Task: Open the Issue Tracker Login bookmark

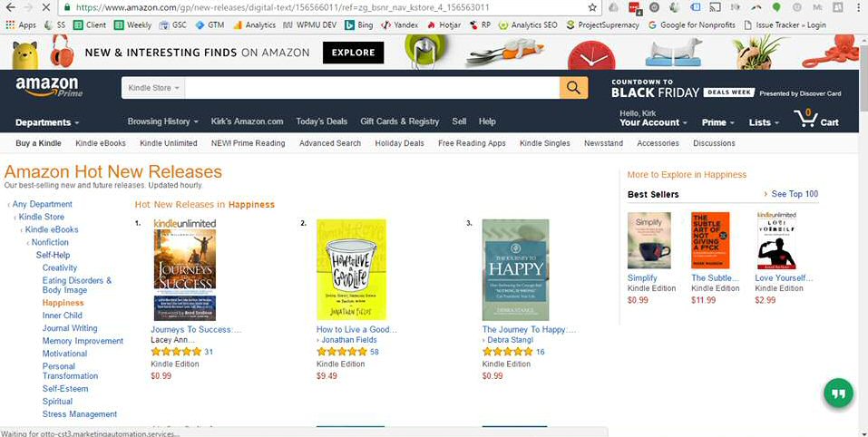Action: 785,24
